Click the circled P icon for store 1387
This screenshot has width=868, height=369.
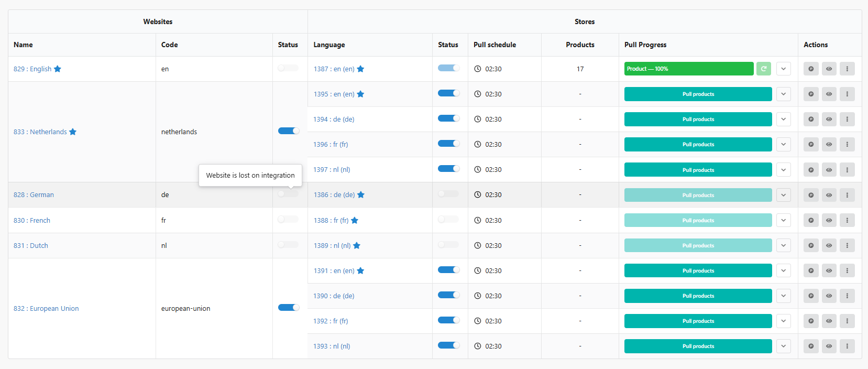(x=811, y=69)
